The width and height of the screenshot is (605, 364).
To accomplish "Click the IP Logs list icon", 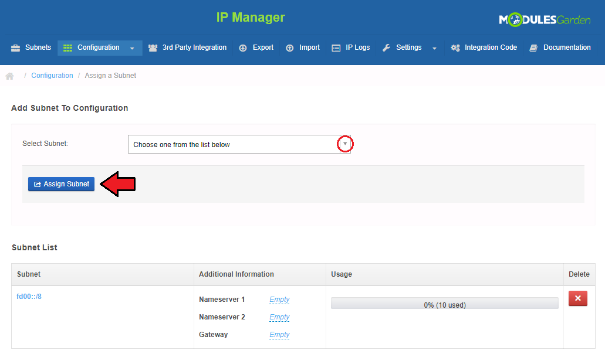I will [x=336, y=48].
